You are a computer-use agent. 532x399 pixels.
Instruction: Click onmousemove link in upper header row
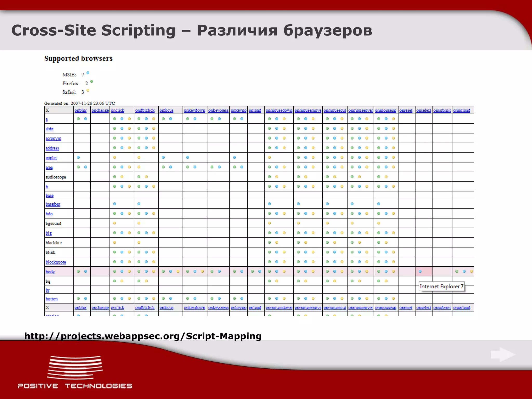point(308,110)
